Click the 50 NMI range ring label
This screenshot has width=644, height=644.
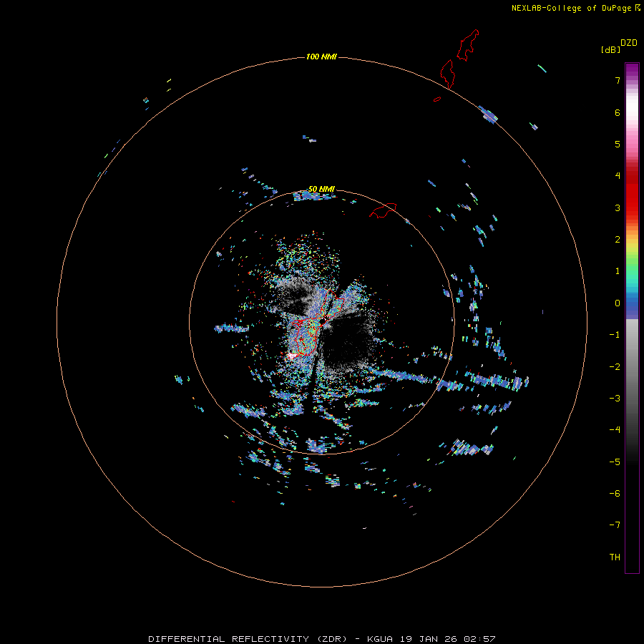point(321,189)
